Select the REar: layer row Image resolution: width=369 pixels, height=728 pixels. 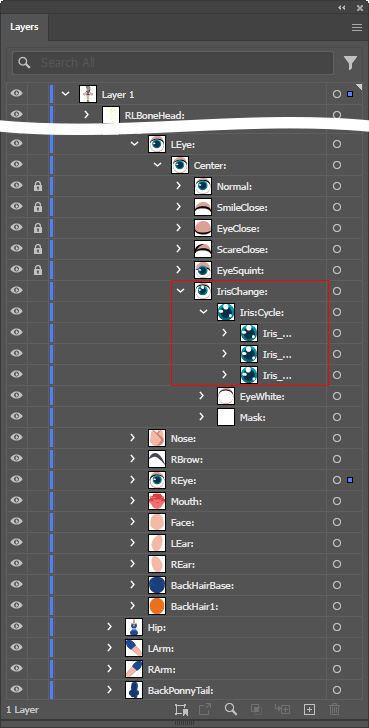coord(184,564)
